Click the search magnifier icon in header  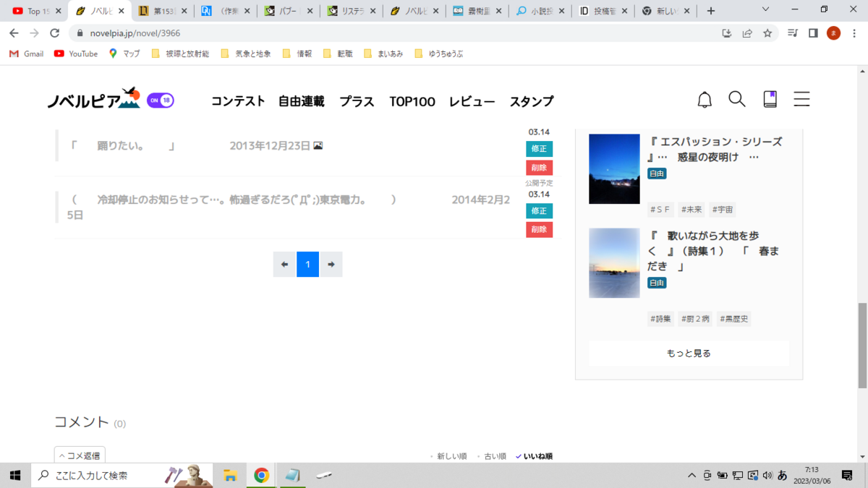(x=737, y=100)
